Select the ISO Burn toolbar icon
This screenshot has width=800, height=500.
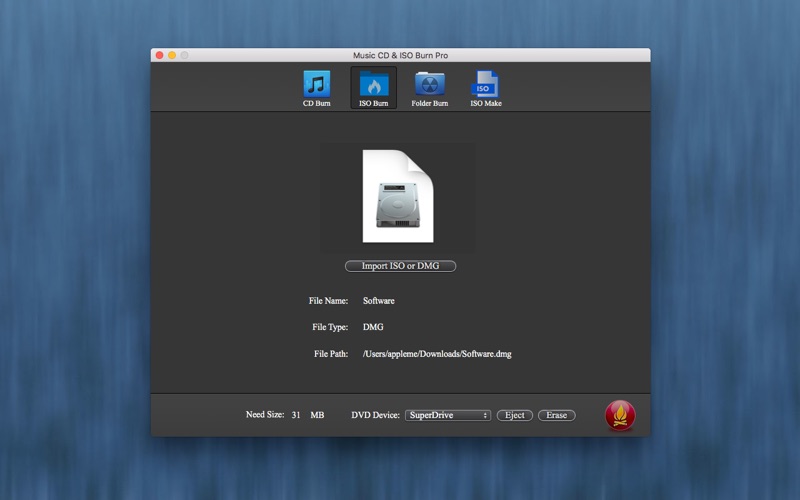click(x=373, y=88)
